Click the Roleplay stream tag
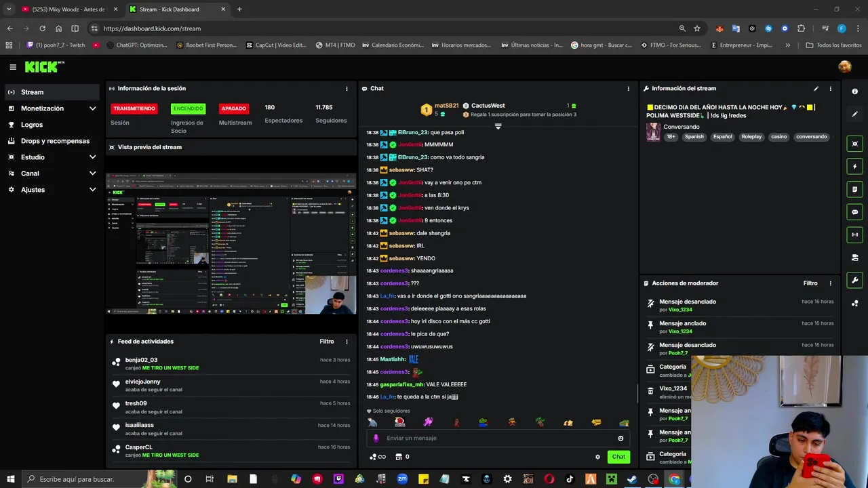868x488 pixels. pos(751,137)
